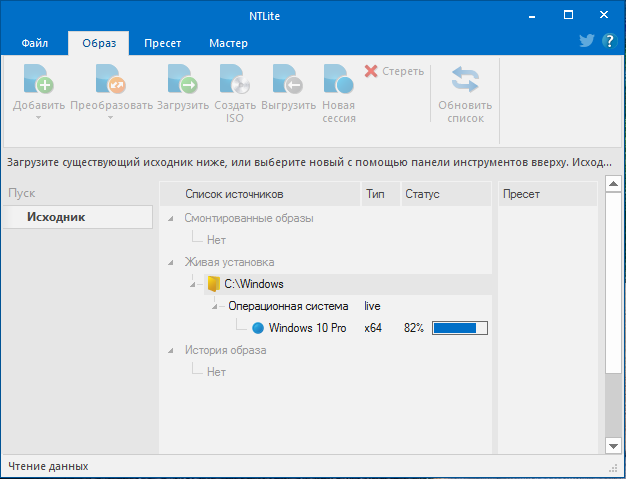Collapse the C:\Windows tree node
626x479 pixels.
(x=192, y=285)
